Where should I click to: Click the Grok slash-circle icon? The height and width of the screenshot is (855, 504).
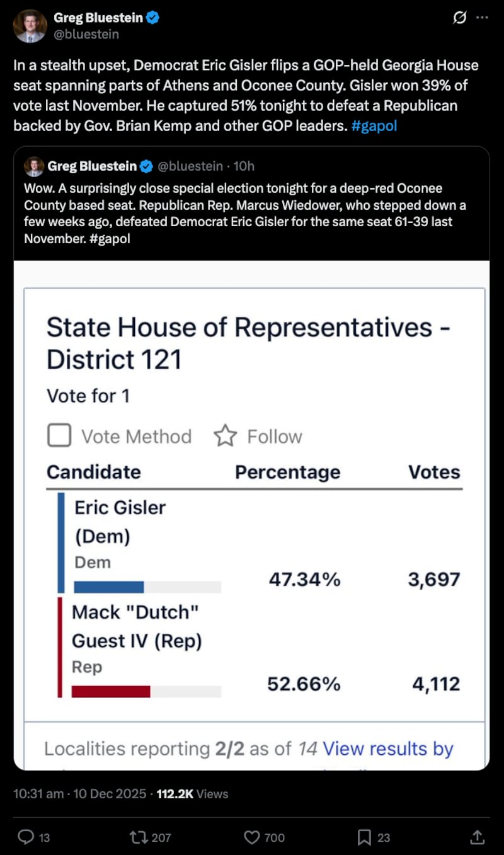click(x=460, y=18)
